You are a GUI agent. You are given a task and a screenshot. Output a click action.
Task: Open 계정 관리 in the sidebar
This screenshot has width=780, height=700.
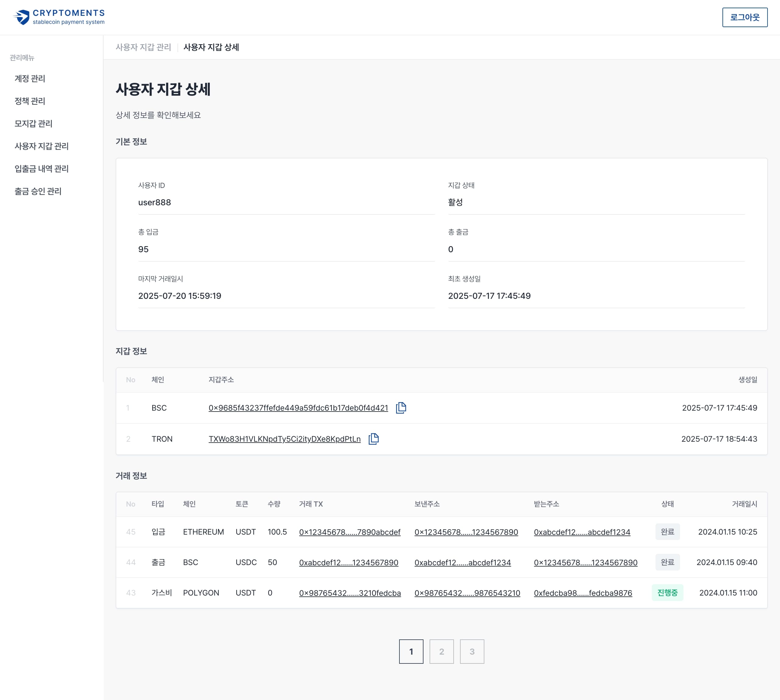click(30, 79)
